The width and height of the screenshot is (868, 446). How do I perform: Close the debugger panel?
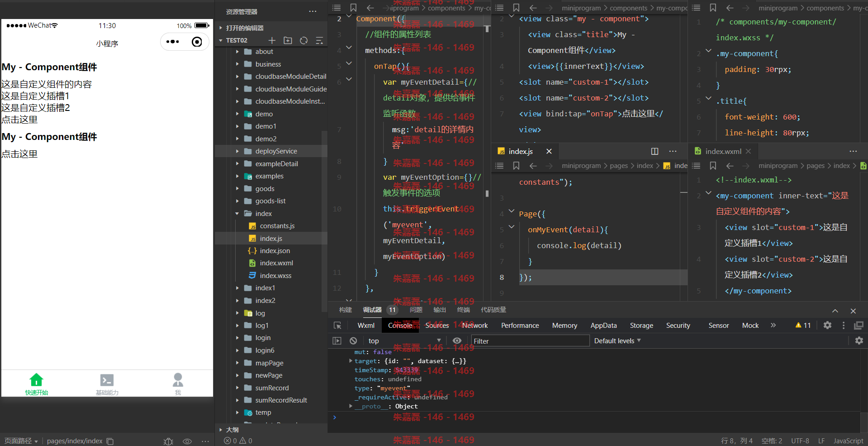coord(853,311)
